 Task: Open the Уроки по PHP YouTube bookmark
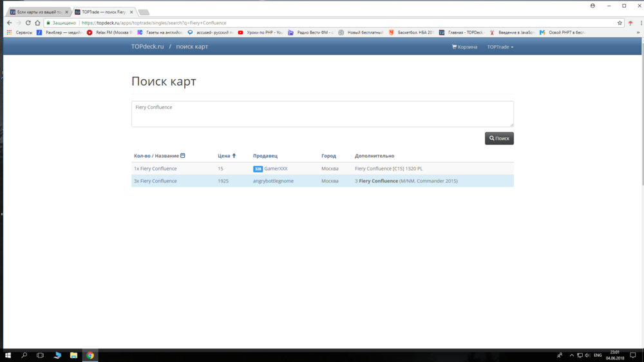pyautogui.click(x=261, y=32)
